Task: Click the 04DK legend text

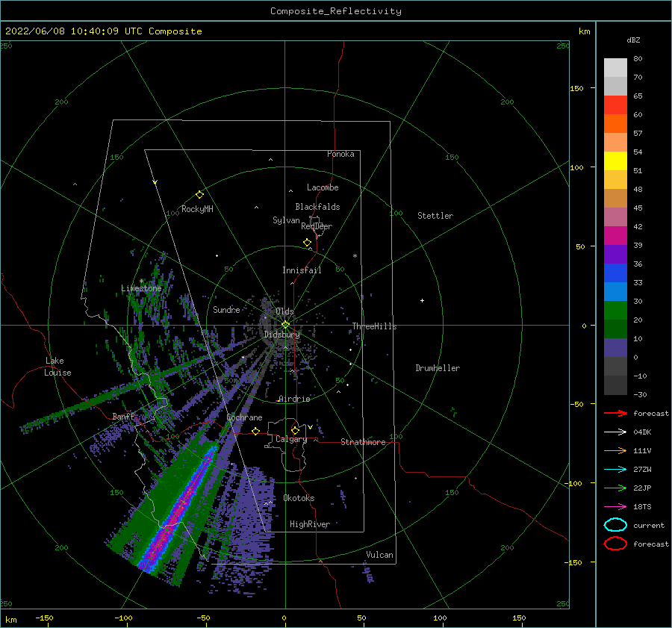Action: pos(642,432)
